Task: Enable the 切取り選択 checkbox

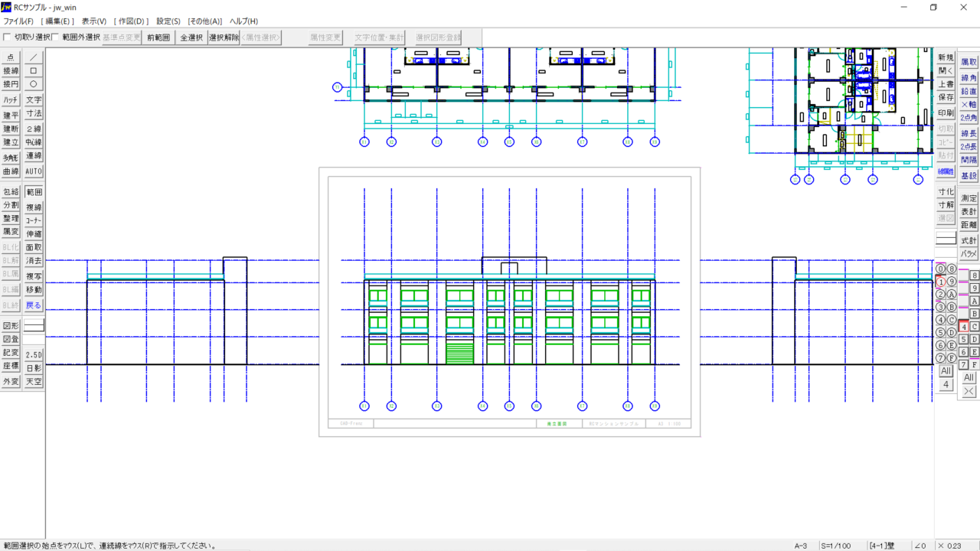Action: pos(8,37)
